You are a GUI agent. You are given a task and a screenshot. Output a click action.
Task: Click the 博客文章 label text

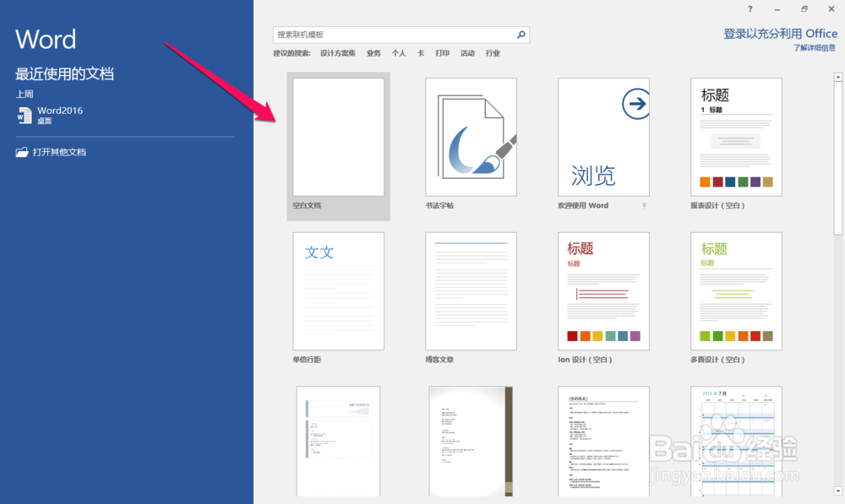tap(439, 360)
